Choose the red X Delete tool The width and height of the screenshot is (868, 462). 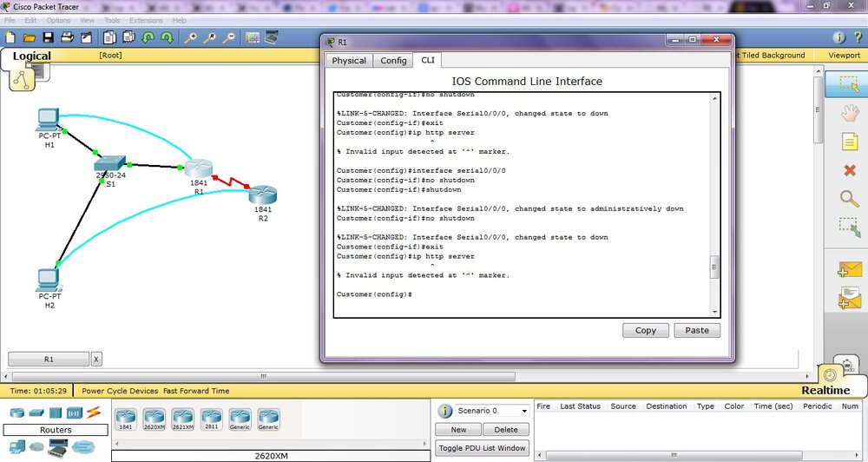click(850, 170)
